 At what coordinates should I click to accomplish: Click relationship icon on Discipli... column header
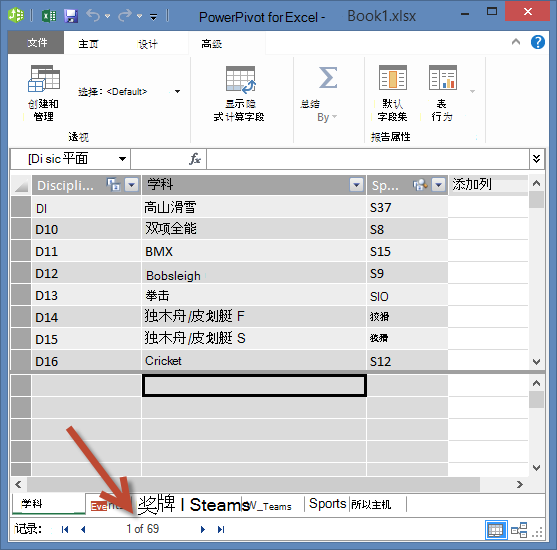click(x=113, y=184)
